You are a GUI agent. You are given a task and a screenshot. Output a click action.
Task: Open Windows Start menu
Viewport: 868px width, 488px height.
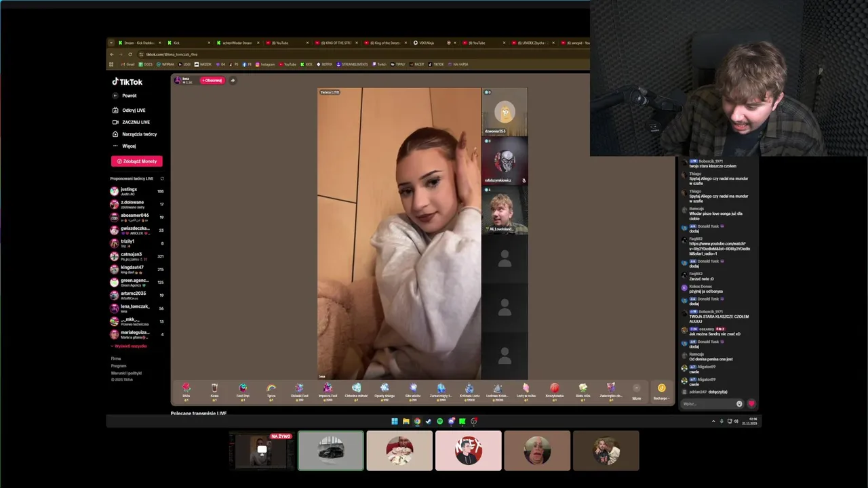(395, 422)
